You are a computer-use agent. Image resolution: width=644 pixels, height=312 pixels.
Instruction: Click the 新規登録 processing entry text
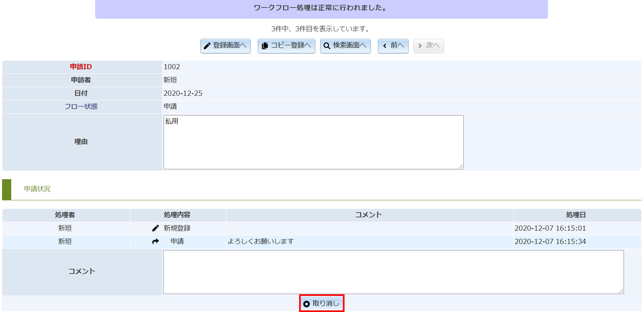(x=177, y=228)
